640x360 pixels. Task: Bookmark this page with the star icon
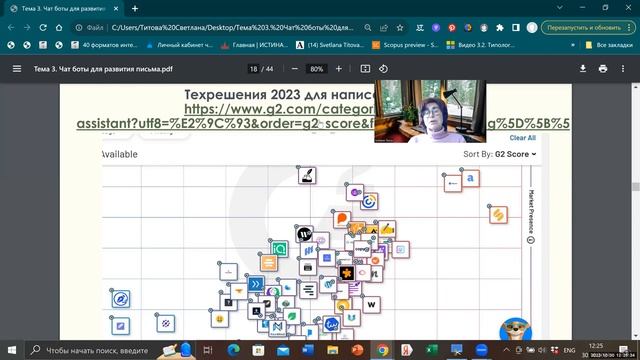[400, 28]
